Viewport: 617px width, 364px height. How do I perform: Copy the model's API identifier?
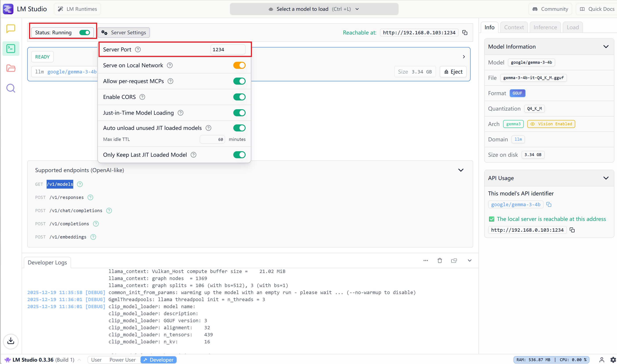[x=549, y=205]
